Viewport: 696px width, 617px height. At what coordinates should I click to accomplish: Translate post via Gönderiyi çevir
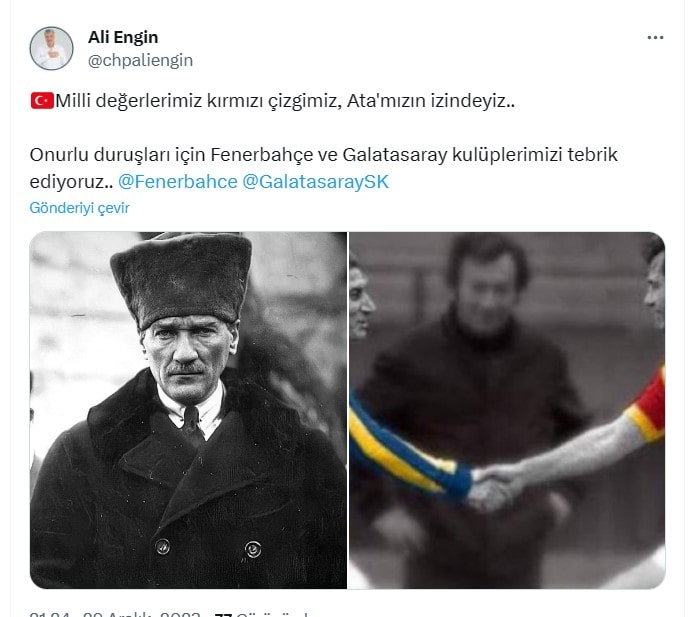coord(79,208)
